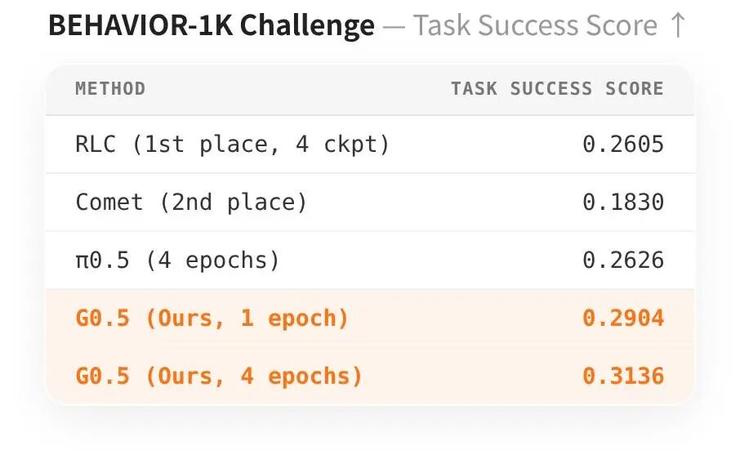Viewport: 740px width, 463px height.
Task: Select the Comet (2nd place) row label
Action: coord(192,202)
